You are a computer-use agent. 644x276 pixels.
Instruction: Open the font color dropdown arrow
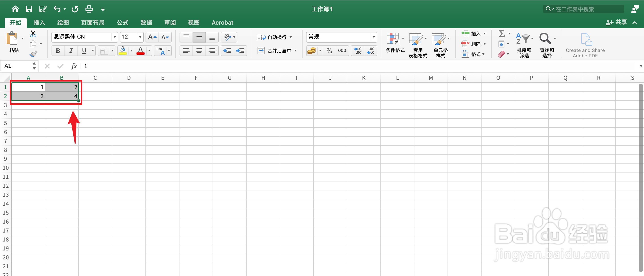point(149,51)
